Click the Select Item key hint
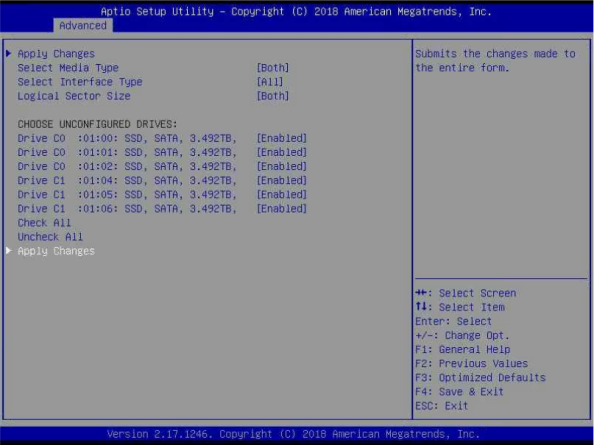The image size is (594, 445). tap(460, 307)
